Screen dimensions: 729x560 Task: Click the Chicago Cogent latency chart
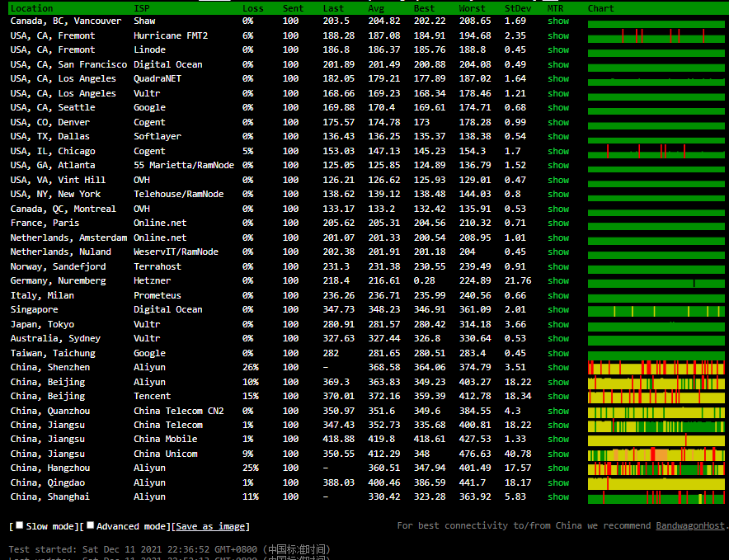(656, 151)
